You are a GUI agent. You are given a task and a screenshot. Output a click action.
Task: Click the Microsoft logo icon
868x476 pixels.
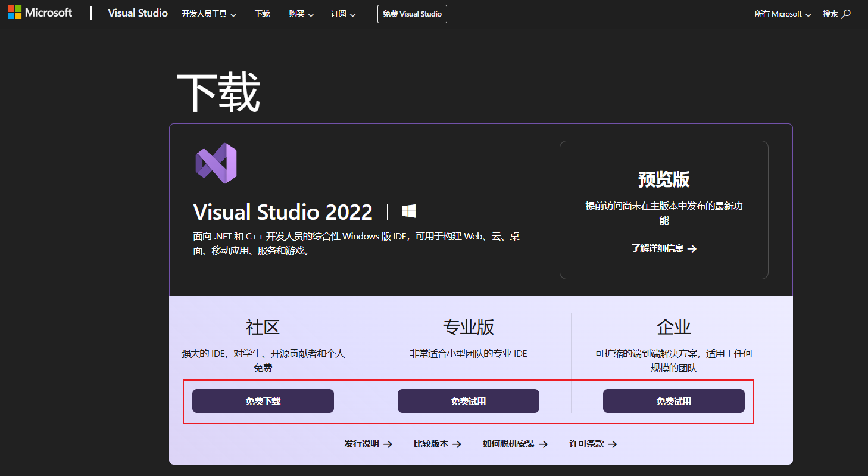[x=14, y=13]
